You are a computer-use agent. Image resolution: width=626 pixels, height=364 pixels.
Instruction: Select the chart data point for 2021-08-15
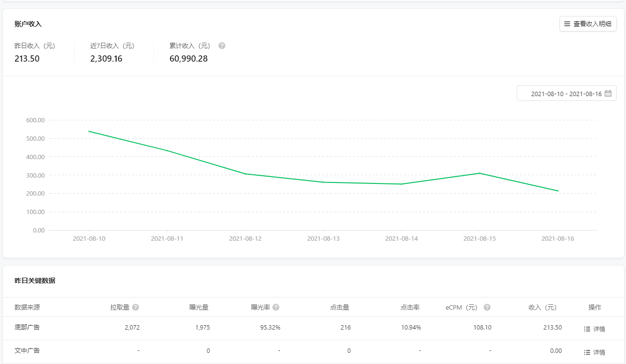pyautogui.click(x=479, y=173)
